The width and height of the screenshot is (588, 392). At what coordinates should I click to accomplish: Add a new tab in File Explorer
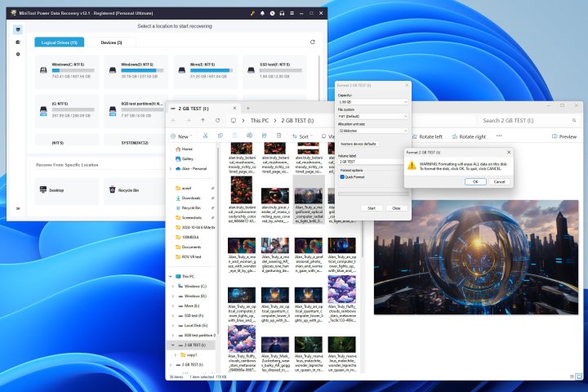pos(248,109)
